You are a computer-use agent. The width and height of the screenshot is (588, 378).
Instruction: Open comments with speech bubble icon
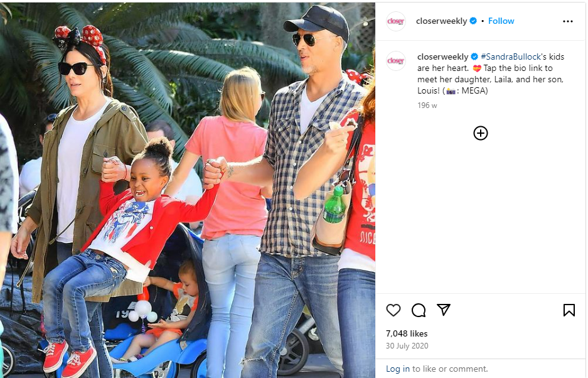coord(419,310)
